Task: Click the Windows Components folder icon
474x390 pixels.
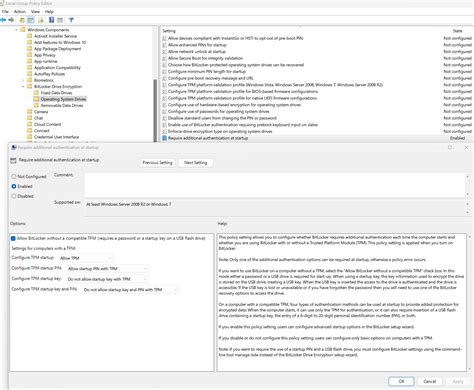Action: pyautogui.click(x=23, y=30)
